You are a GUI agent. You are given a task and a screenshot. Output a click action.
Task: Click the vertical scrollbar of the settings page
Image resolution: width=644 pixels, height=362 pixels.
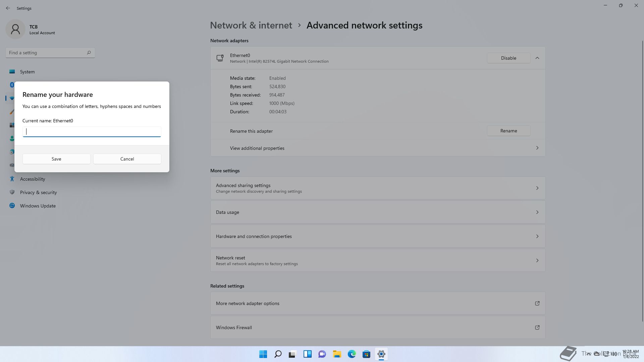(642, 181)
